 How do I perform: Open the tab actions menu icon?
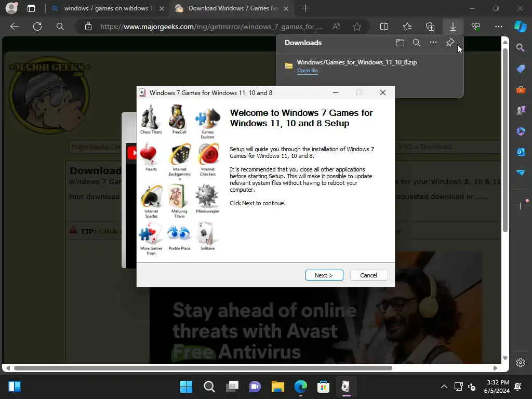click(31, 8)
